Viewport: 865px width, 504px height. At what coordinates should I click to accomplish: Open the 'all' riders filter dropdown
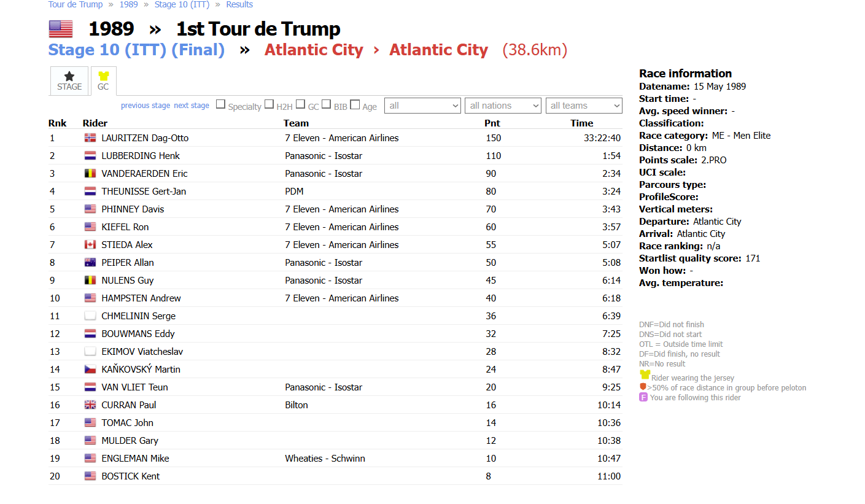[x=422, y=106]
